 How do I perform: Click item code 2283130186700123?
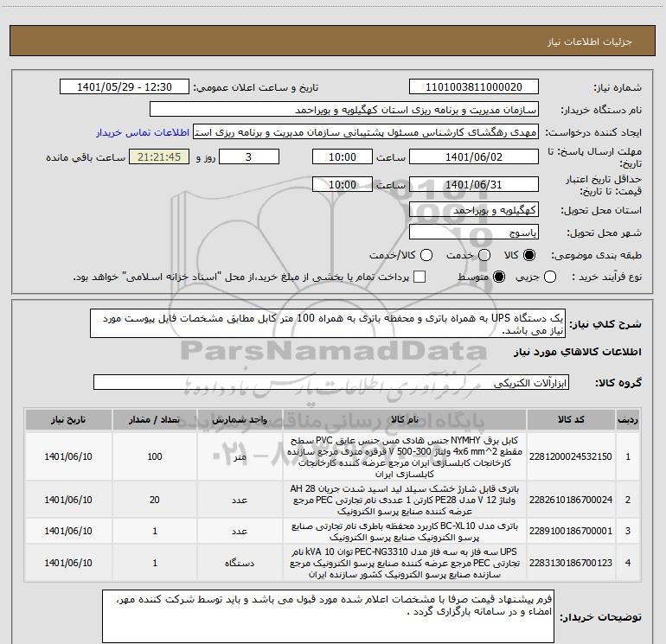[571, 563]
